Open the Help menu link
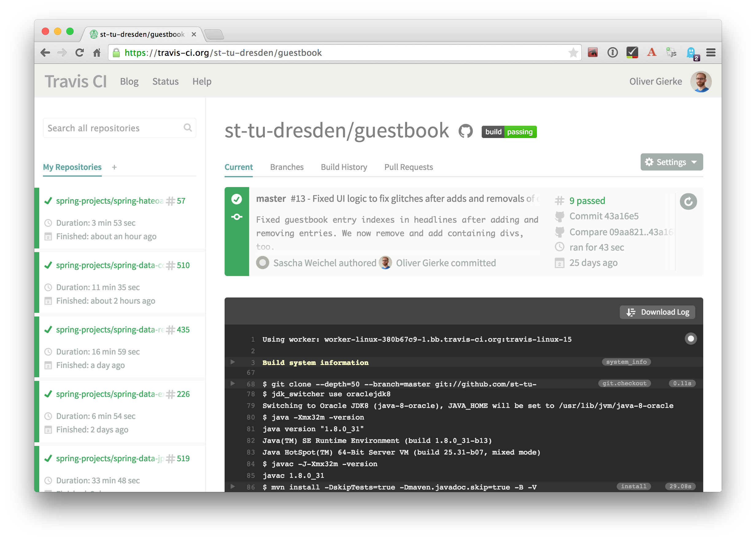 (202, 82)
